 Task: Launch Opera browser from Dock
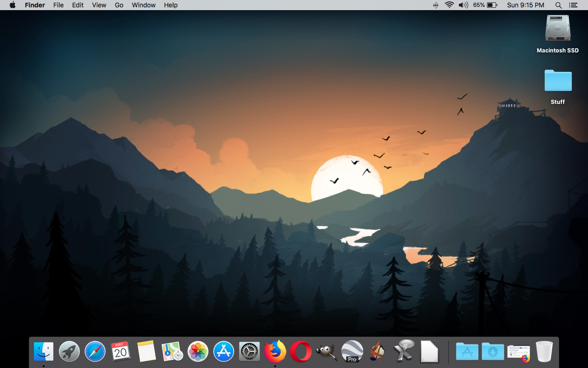click(x=301, y=352)
